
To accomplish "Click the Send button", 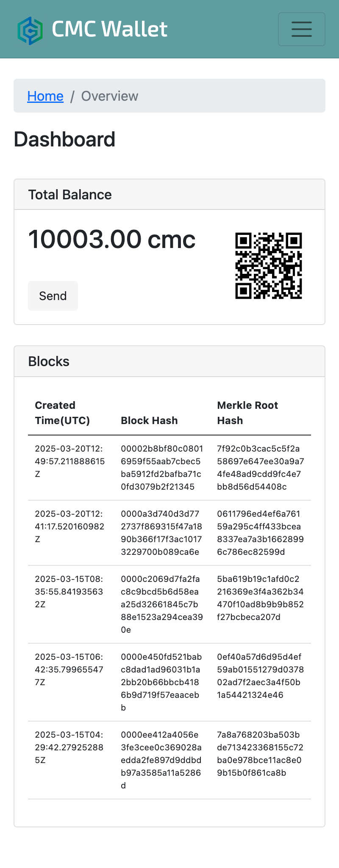I will 53,296.
